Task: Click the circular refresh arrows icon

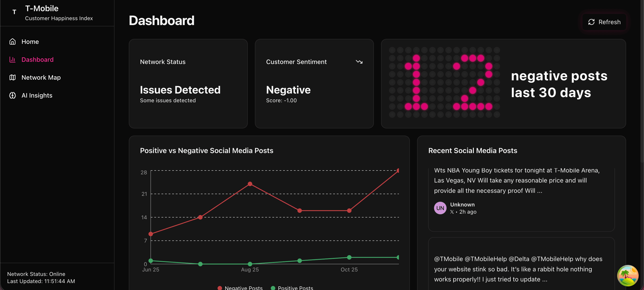Action: [x=591, y=22]
